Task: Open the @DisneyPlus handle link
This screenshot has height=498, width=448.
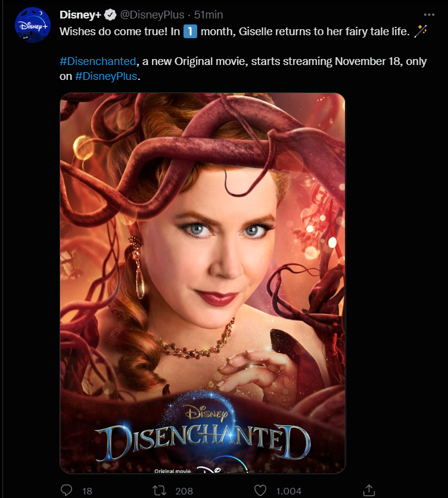Action: point(152,14)
